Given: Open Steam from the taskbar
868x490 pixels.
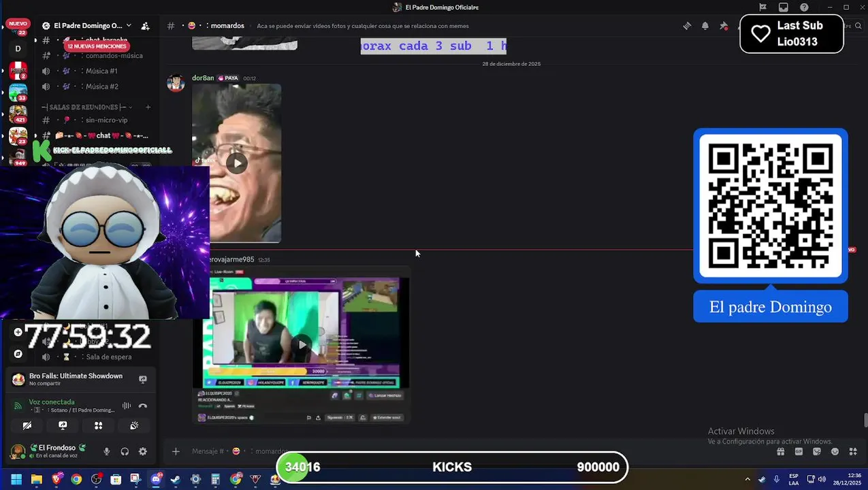Looking at the screenshot, I should pos(176,479).
